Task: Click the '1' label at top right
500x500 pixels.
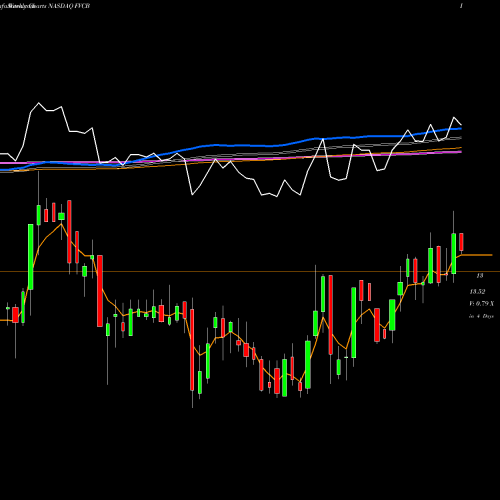Action: [x=461, y=6]
